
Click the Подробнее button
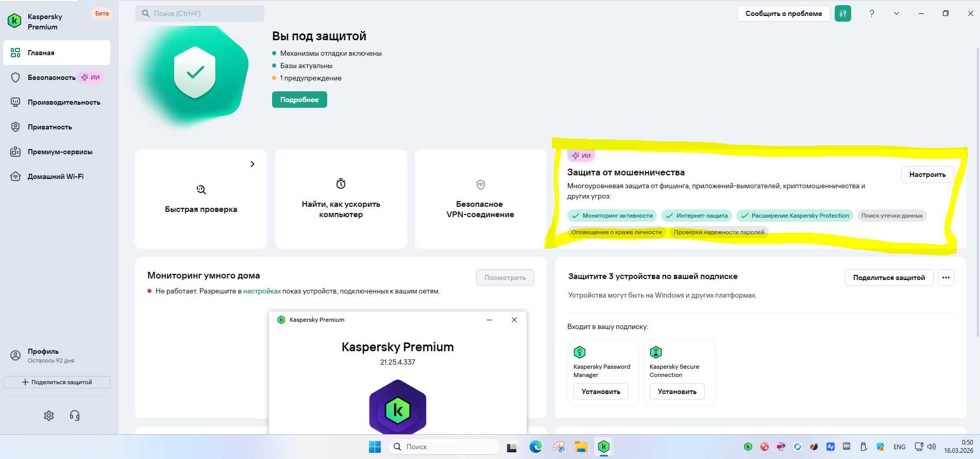click(x=299, y=100)
